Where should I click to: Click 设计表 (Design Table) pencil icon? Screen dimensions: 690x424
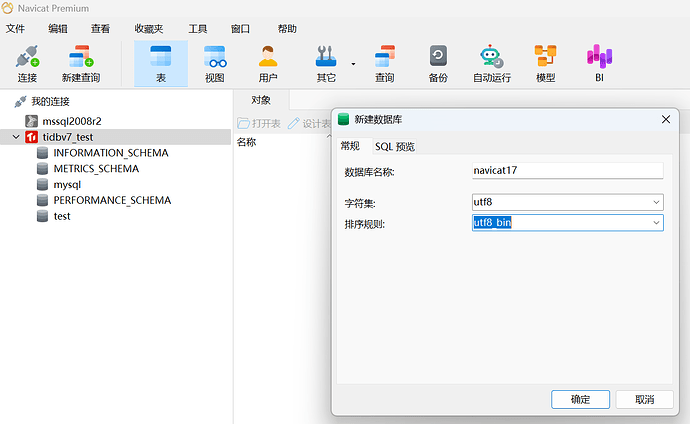[x=294, y=123]
